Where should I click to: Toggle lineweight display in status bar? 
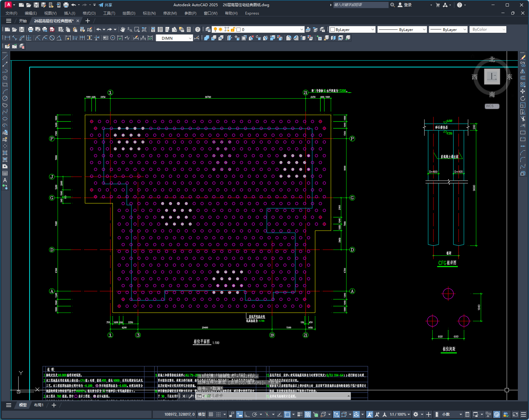[300, 414]
